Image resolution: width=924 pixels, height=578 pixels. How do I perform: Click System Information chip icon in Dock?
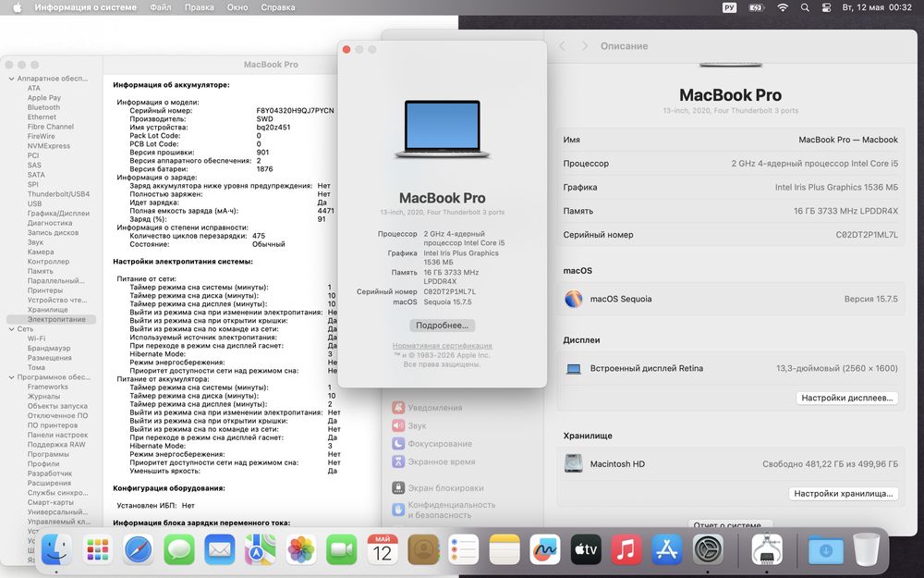767,549
